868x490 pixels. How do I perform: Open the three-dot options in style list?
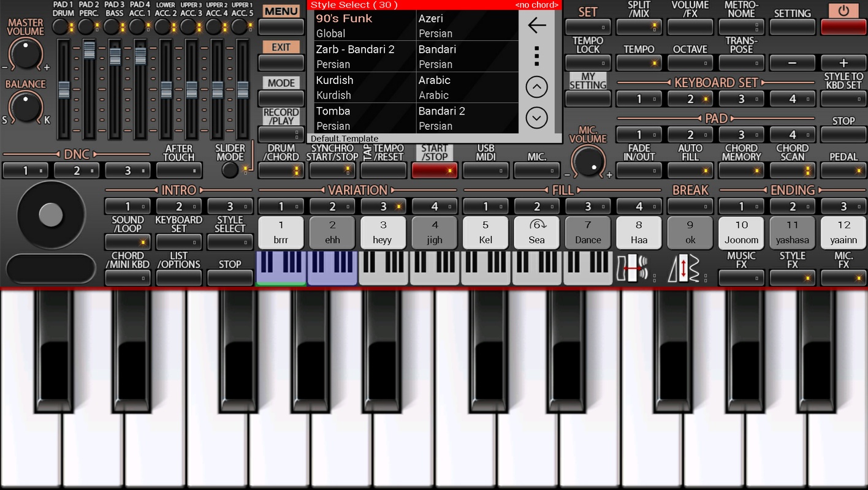coord(536,55)
